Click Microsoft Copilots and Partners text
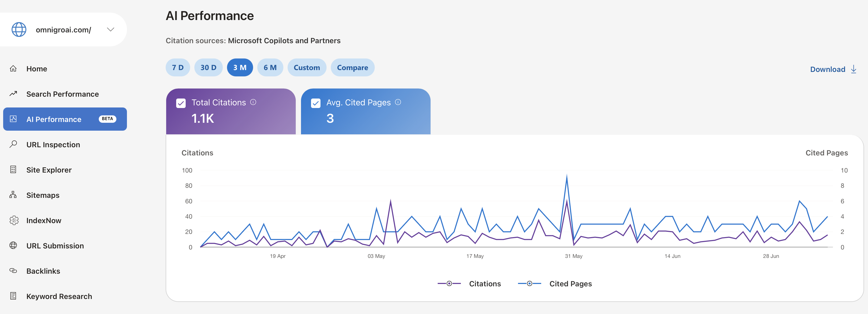Image resolution: width=868 pixels, height=314 pixels. (284, 40)
